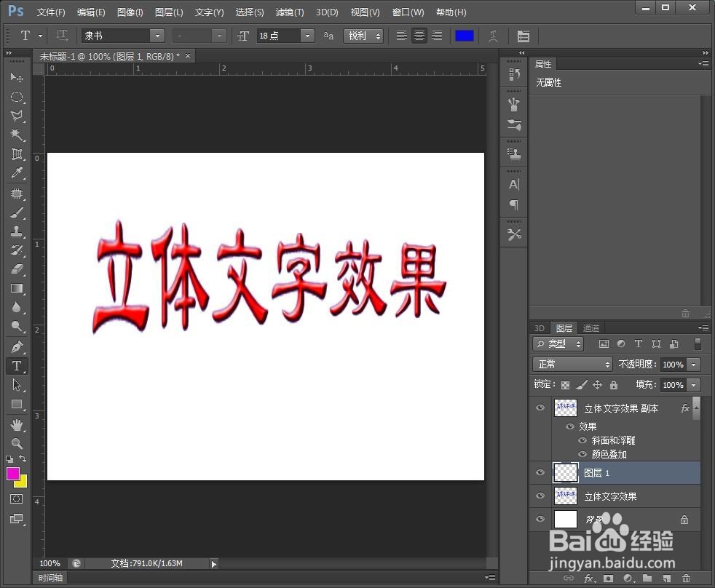Image resolution: width=715 pixels, height=588 pixels.
Task: Hide 图层 1 with its eye icon
Action: point(540,472)
